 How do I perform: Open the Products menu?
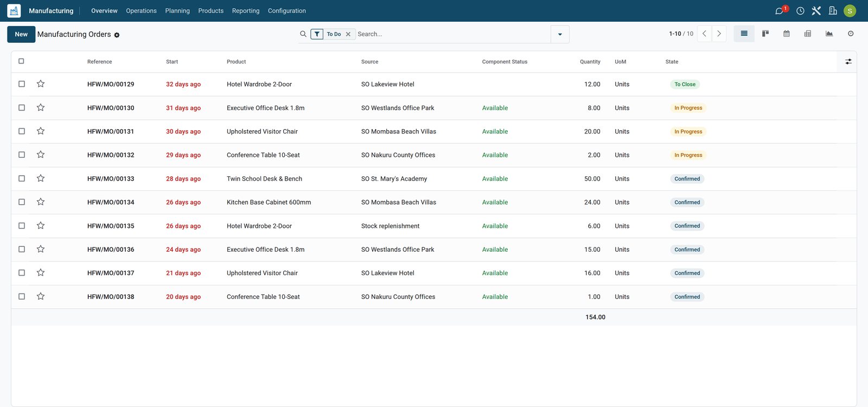pyautogui.click(x=211, y=11)
